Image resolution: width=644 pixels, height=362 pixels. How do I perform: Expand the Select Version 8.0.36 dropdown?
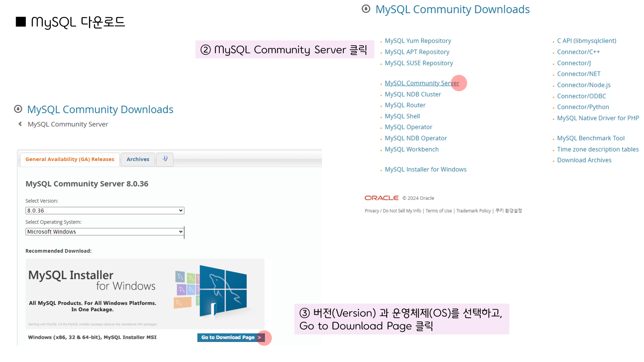pos(105,210)
